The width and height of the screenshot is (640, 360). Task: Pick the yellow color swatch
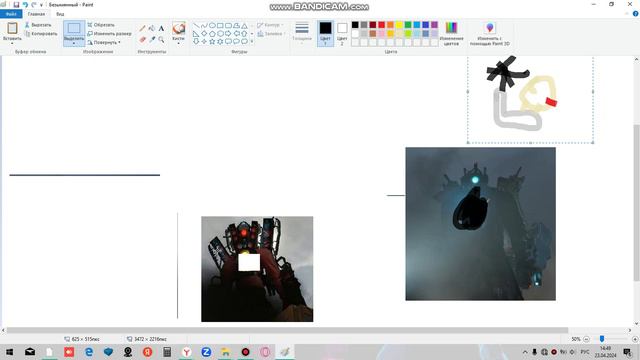coord(399,25)
